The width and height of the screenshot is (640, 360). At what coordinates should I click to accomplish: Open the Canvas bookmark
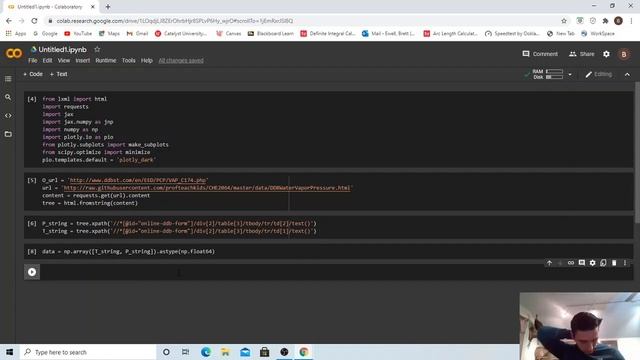coord(229,33)
